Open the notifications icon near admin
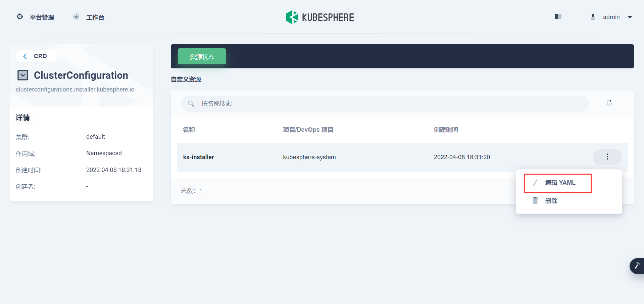Image resolution: width=644 pixels, height=304 pixels. pos(558,16)
